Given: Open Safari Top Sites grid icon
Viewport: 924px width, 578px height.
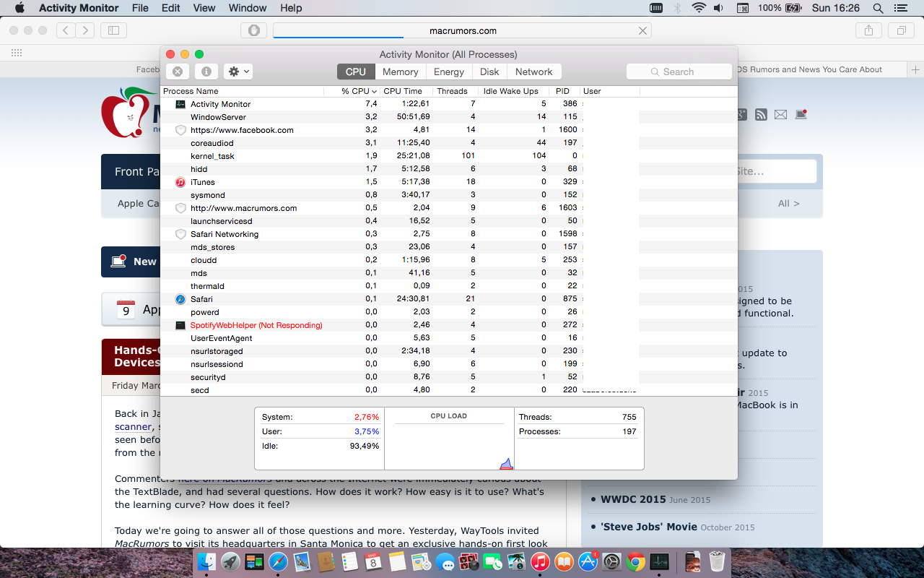Looking at the screenshot, I should (x=16, y=53).
